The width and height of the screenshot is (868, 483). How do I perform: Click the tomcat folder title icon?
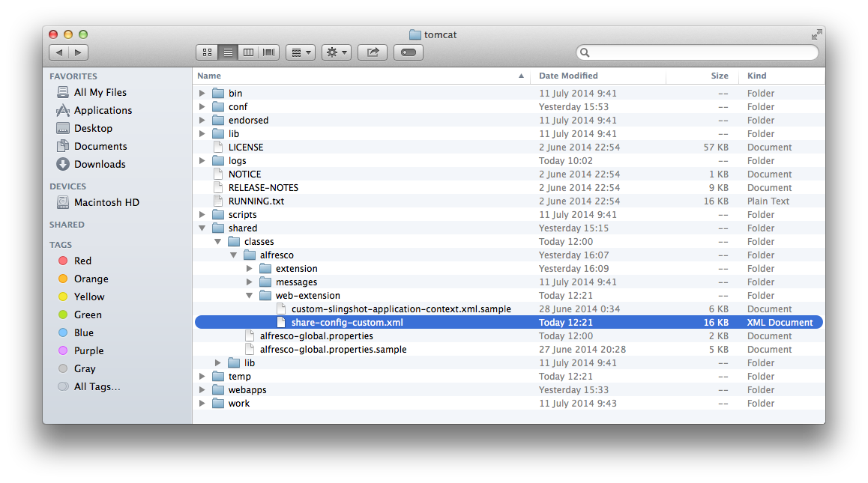pos(415,35)
